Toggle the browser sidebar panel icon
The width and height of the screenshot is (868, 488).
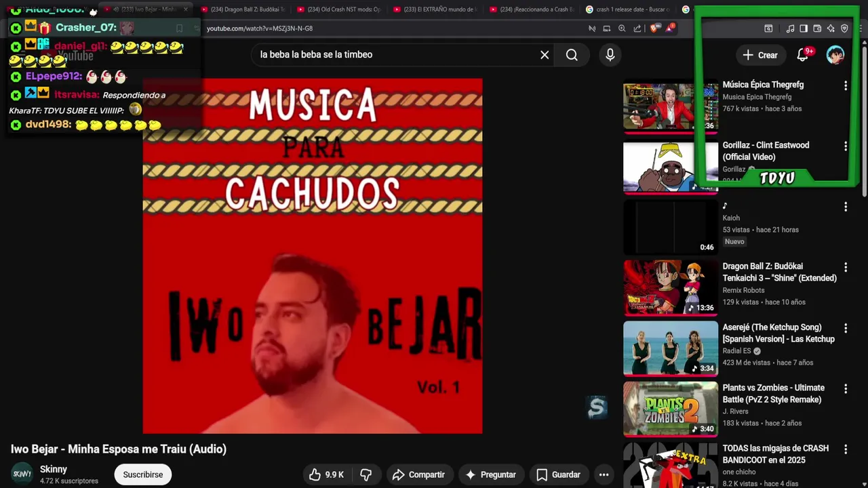(x=804, y=28)
